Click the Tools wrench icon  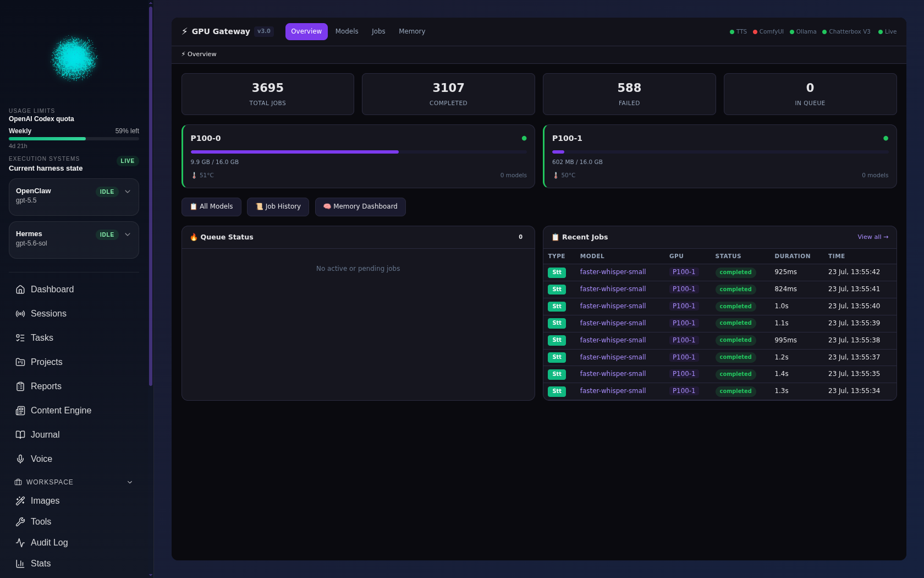coord(20,522)
